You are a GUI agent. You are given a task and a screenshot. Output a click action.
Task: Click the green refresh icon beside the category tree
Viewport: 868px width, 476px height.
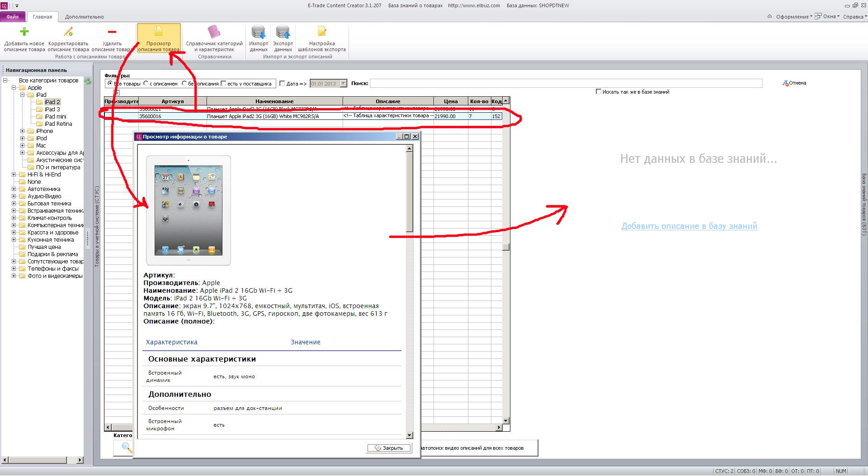click(88, 81)
